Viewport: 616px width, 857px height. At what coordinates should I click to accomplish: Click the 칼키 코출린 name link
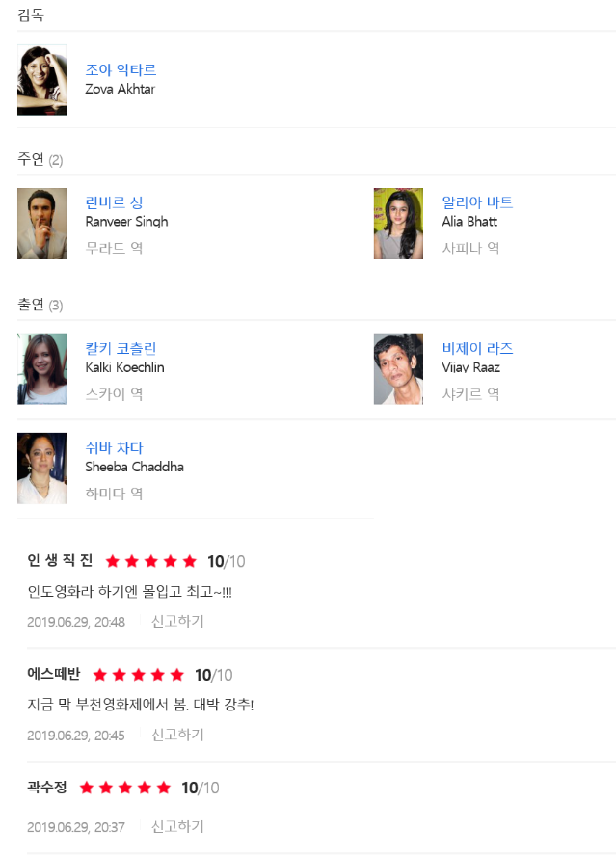(x=121, y=348)
